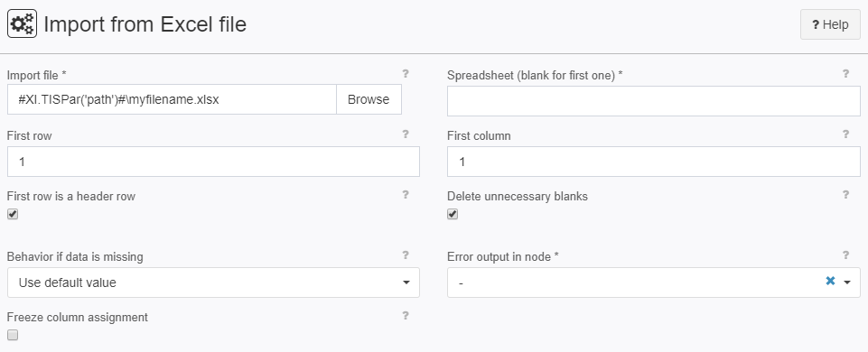Expand Error output in node dropdown arrow
Screen dimensions: 868x352
(x=847, y=283)
